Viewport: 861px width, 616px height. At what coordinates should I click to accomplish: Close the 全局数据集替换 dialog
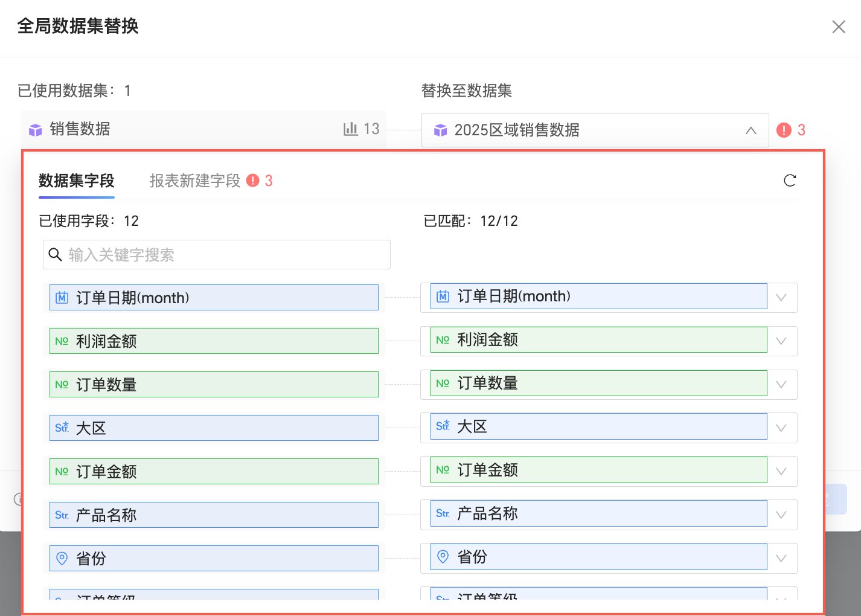tap(838, 27)
